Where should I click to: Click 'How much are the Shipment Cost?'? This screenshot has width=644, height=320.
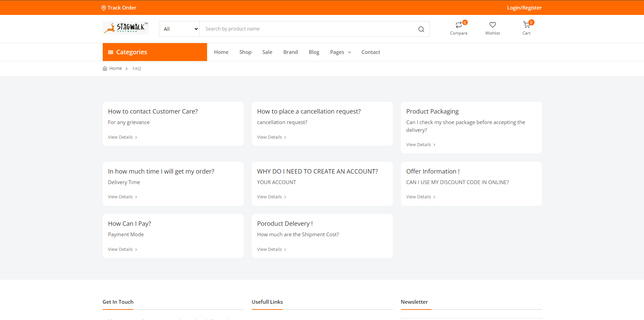pos(298,235)
